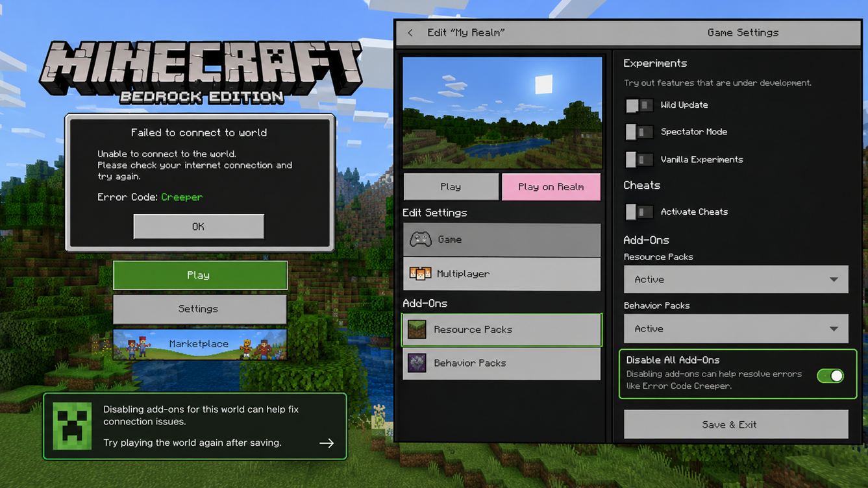Toggle Activate Cheats switch
This screenshot has height=488, width=868.
tap(639, 212)
